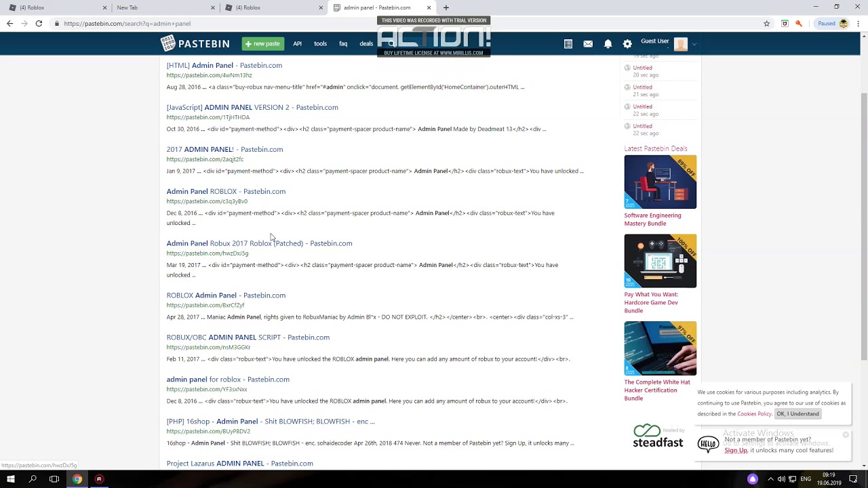This screenshot has height=488, width=868.
Task: Open the [PHP] 16shop Admin Panel result
Action: 271,422
